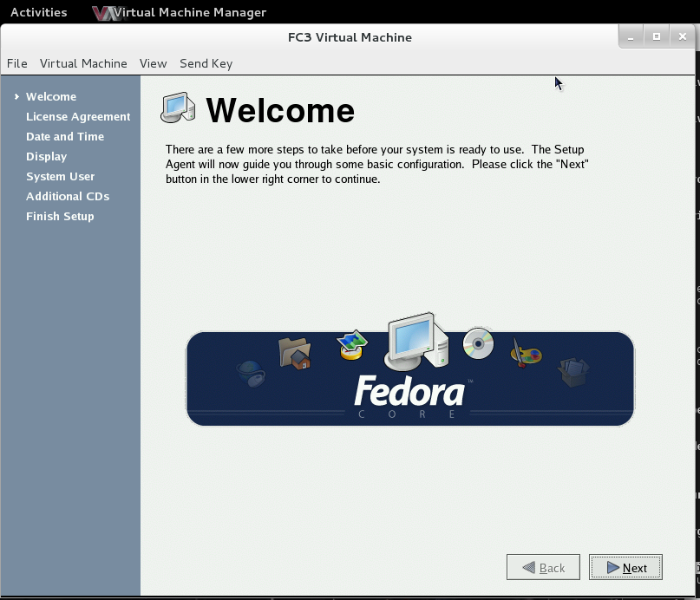This screenshot has width=700, height=600.
Task: Select System User in sidebar
Action: (x=60, y=176)
